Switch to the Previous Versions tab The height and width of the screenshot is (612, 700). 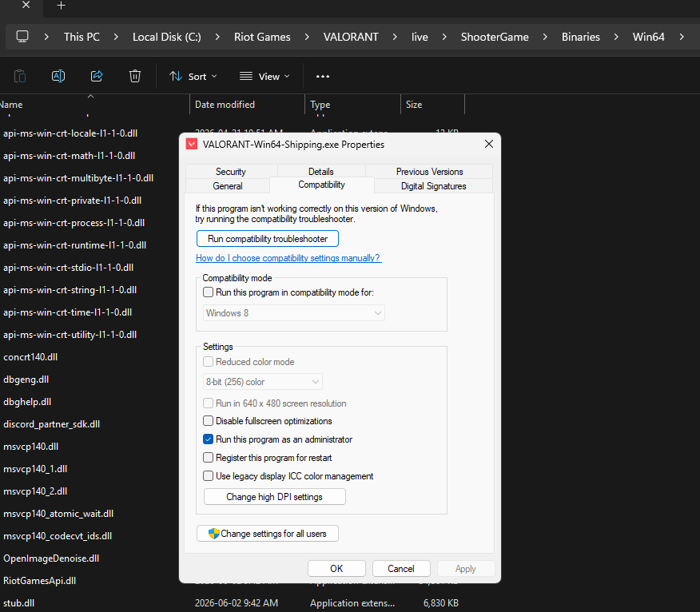click(429, 172)
